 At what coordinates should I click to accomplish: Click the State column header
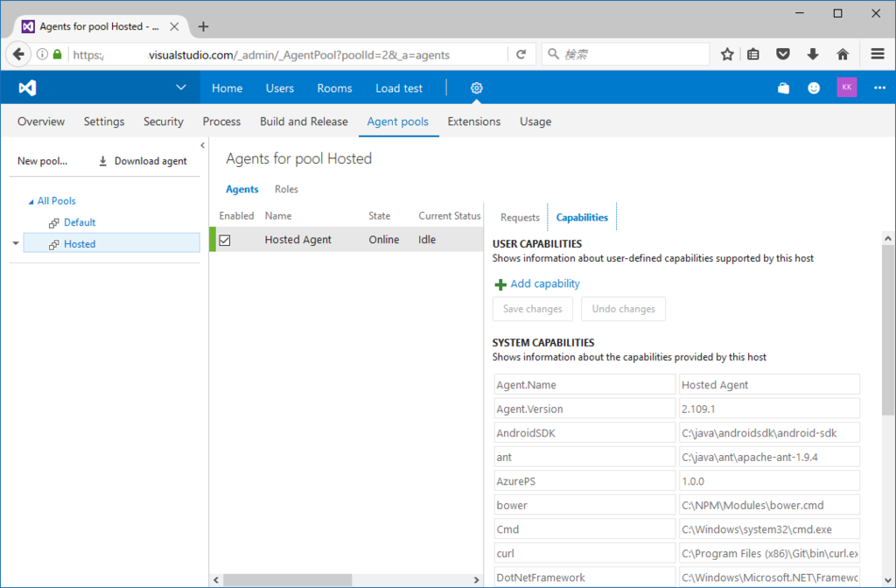[x=380, y=215]
